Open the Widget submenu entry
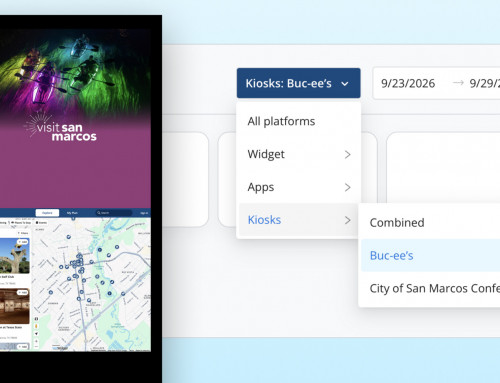Image resolution: width=500 pixels, height=383 pixels. tap(298, 154)
